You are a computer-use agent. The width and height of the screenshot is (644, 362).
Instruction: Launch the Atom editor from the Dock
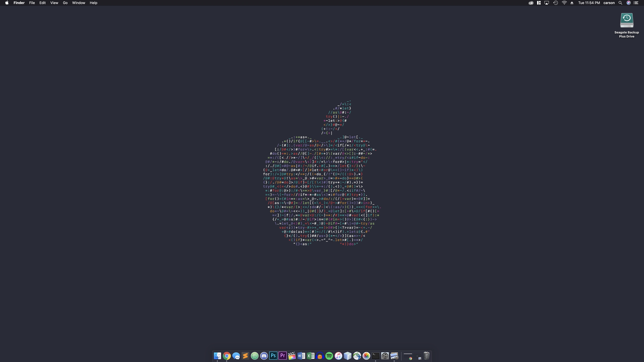[254, 356]
